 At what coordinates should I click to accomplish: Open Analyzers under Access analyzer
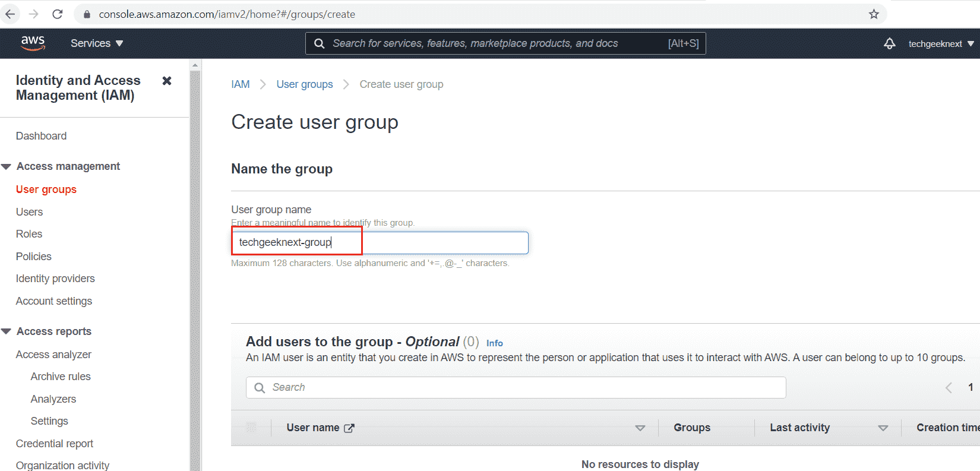53,399
